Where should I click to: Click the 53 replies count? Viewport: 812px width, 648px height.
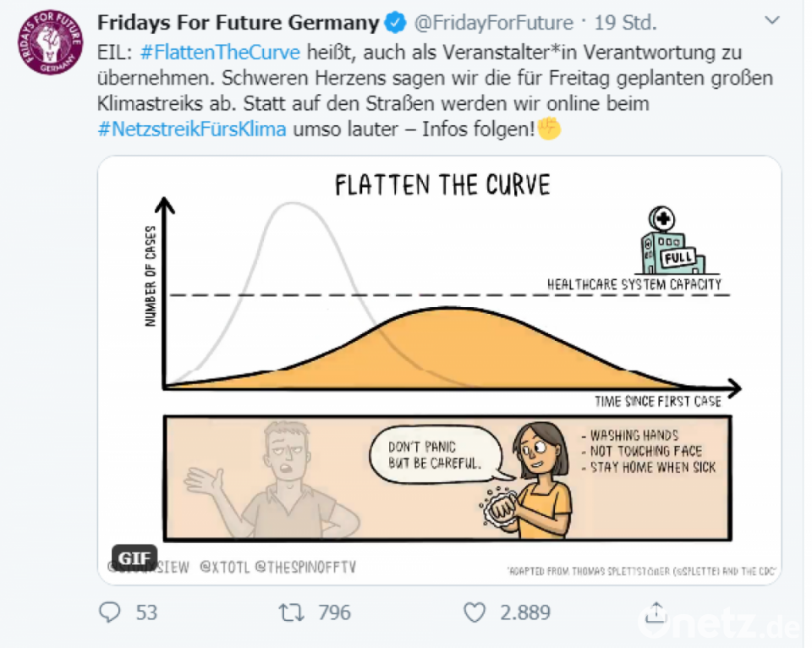(146, 612)
